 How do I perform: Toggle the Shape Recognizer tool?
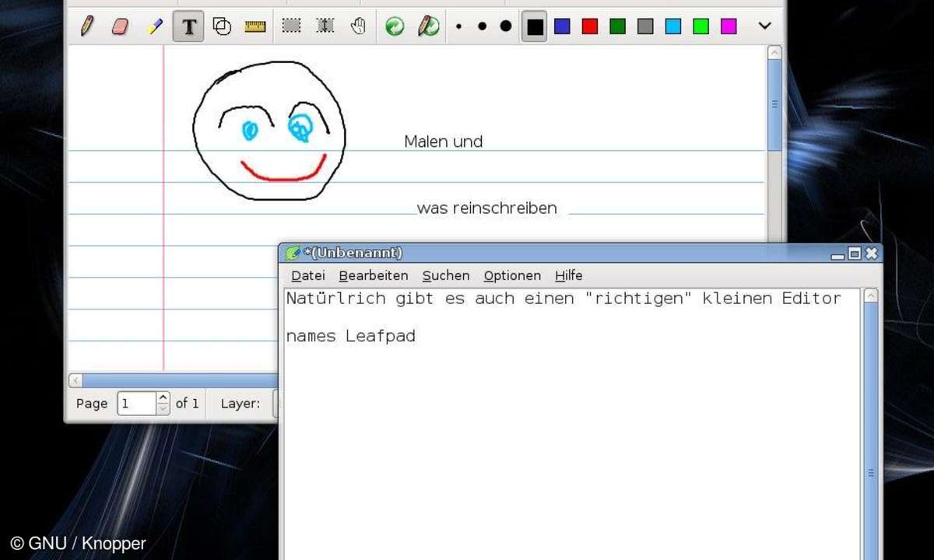(x=222, y=26)
